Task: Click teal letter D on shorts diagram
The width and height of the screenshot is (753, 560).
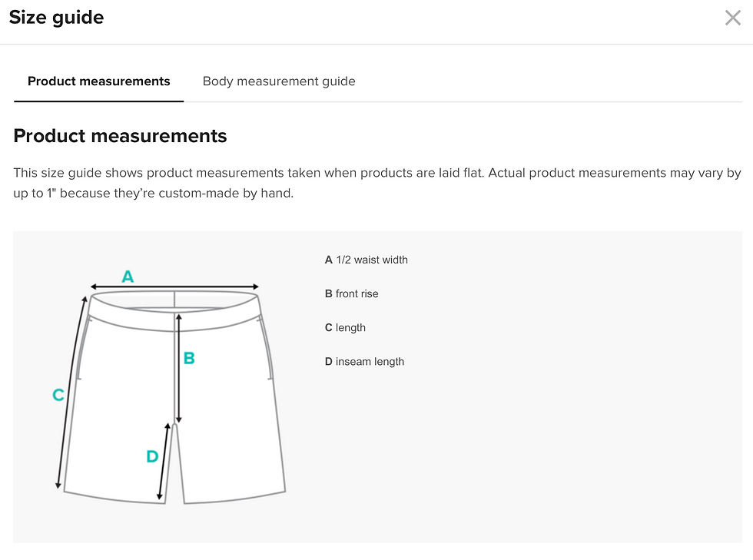Action: 152,456
